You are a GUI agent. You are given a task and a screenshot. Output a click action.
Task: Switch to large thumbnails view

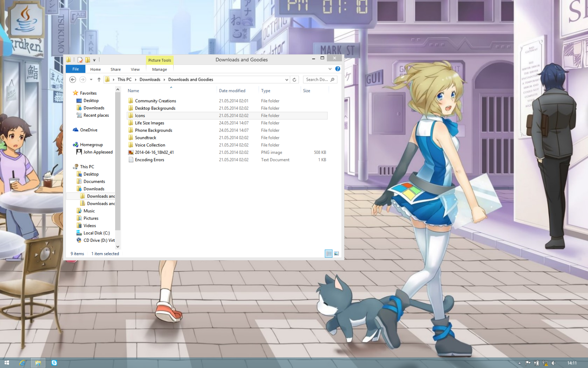tap(336, 253)
